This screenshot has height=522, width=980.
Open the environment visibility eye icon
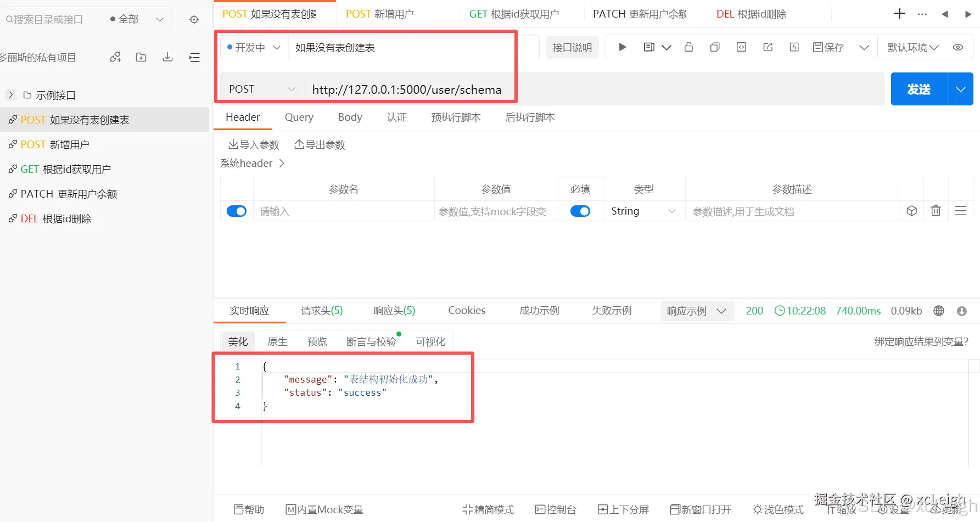tap(958, 47)
